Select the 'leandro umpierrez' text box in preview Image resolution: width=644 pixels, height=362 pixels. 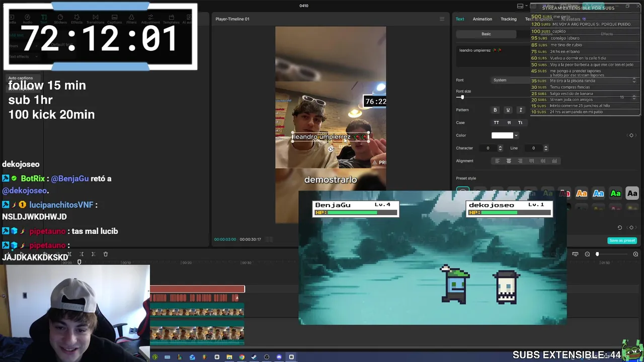click(331, 137)
